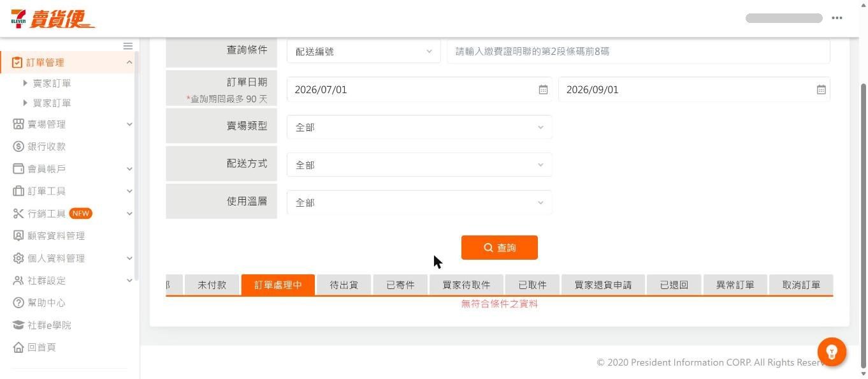Screen dimensions: 868x379
Task: Open the 配送編號 query condition dropdown
Action: pyautogui.click(x=364, y=51)
